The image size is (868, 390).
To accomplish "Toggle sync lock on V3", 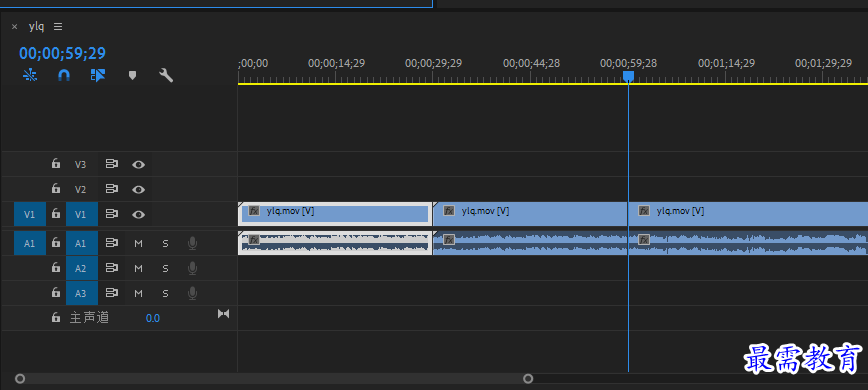I will coord(112,164).
